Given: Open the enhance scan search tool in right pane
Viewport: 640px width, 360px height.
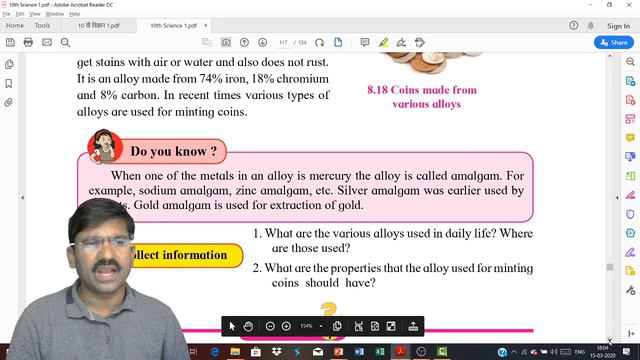Looking at the screenshot, I should [630, 62].
